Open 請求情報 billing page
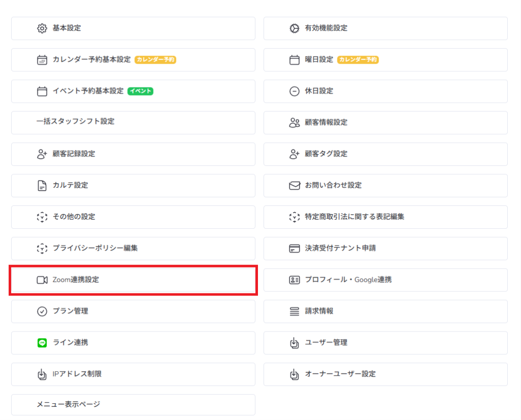521x420 pixels. 319,311
